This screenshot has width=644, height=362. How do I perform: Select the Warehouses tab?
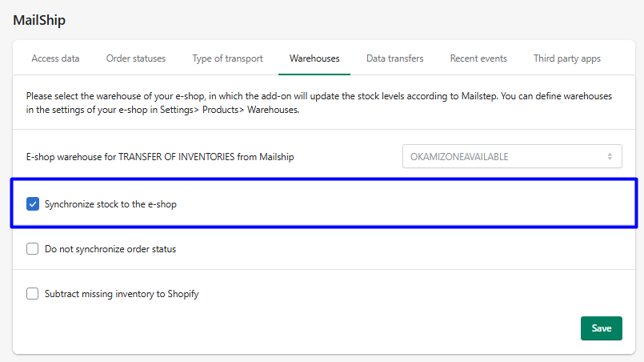(314, 58)
